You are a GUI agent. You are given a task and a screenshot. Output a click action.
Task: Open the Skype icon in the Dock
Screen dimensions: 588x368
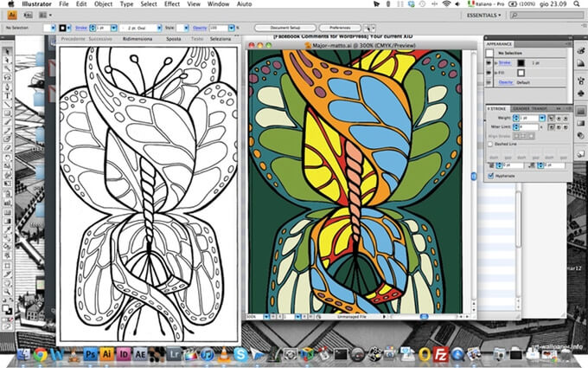240,354
